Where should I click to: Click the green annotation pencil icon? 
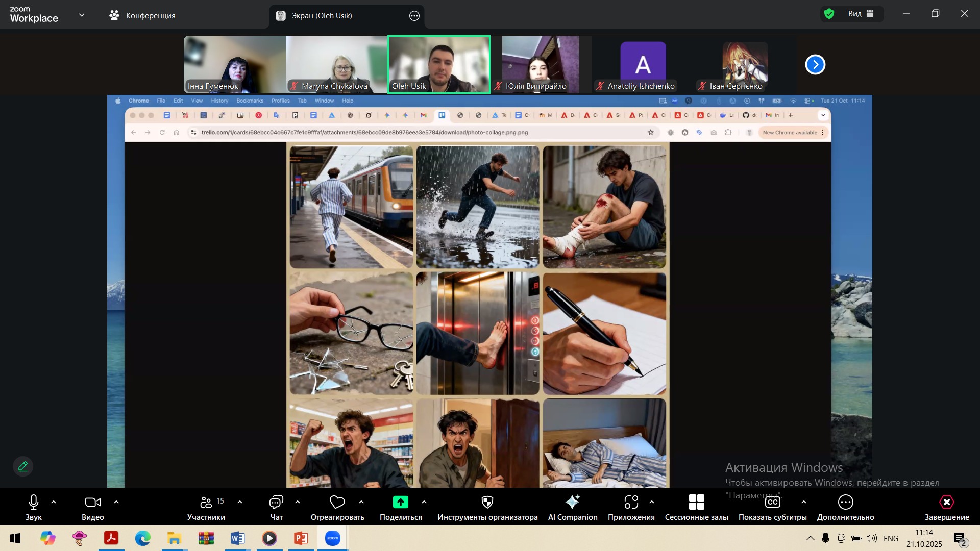click(23, 466)
